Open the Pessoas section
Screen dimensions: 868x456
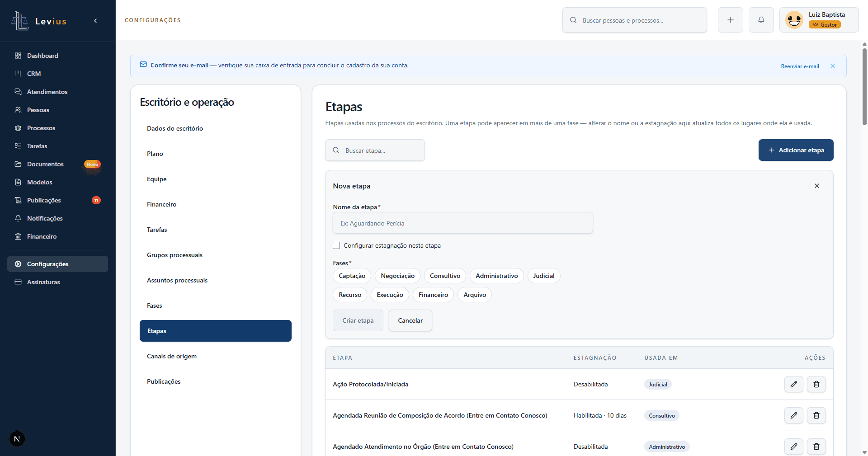(x=57, y=110)
